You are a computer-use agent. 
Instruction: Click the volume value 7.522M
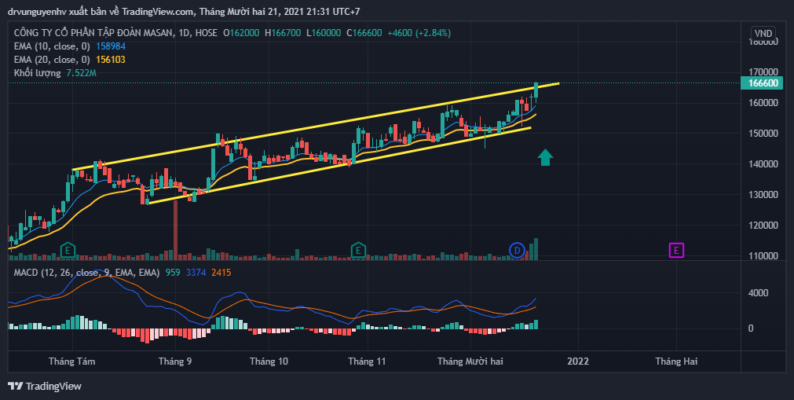point(81,73)
